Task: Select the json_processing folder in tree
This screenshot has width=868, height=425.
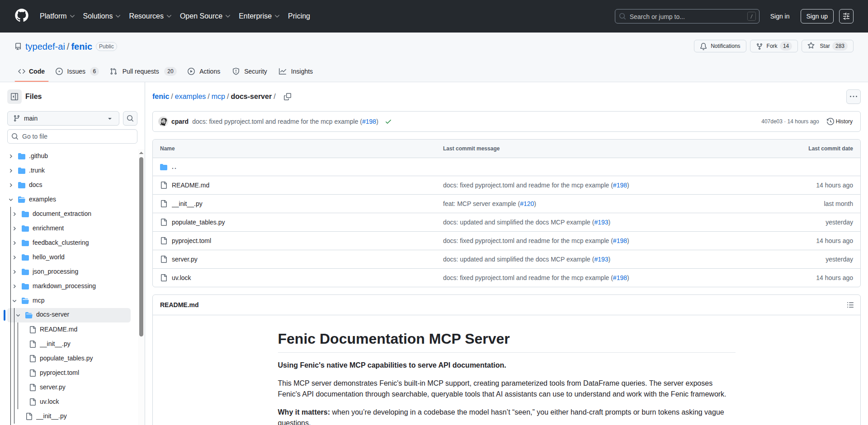Action: pos(55,271)
